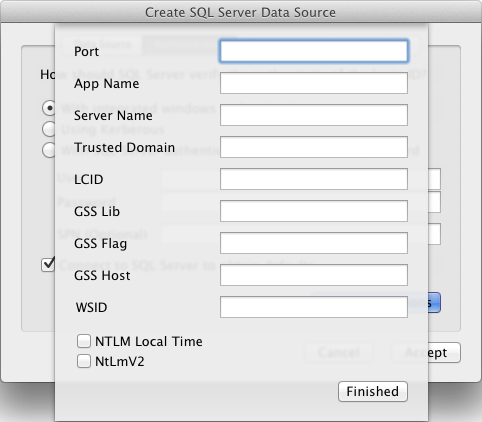Select the Using Kerberous radio button
Image resolution: width=482 pixels, height=422 pixels.
click(49, 129)
